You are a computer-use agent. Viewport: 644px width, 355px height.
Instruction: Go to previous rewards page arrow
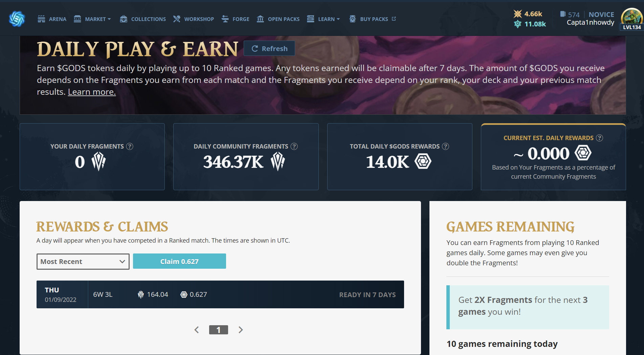click(197, 330)
